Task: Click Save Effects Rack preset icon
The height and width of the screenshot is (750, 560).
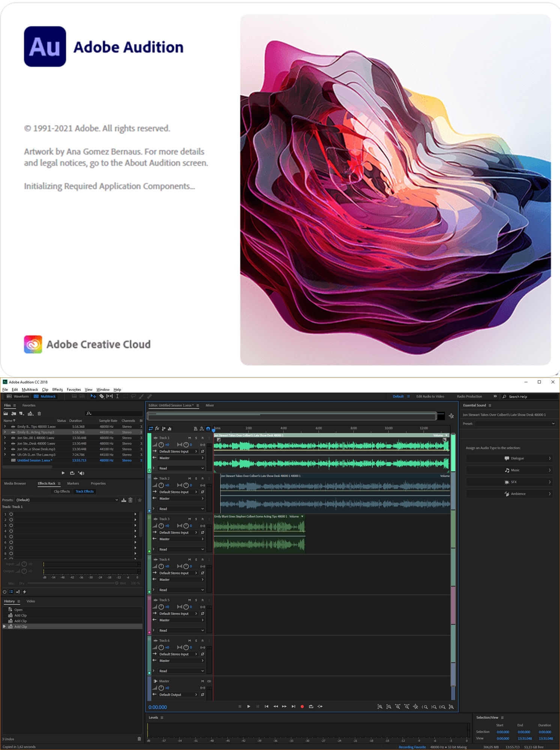Action: point(123,500)
